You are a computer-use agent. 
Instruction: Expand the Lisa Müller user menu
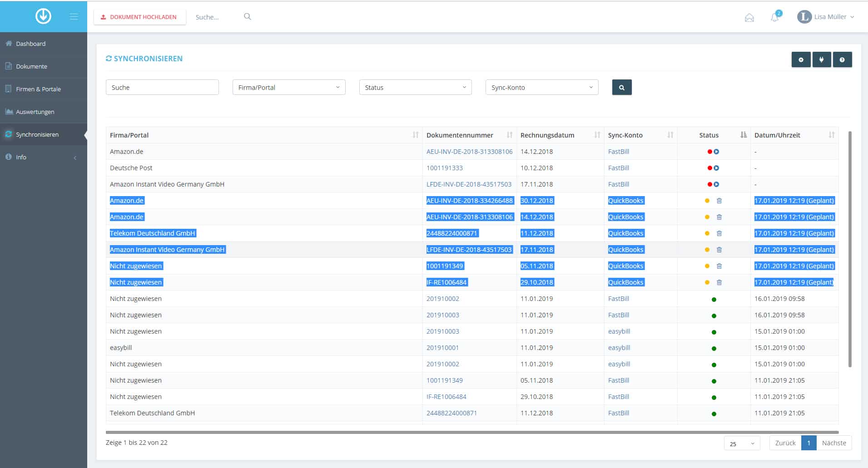tap(826, 17)
